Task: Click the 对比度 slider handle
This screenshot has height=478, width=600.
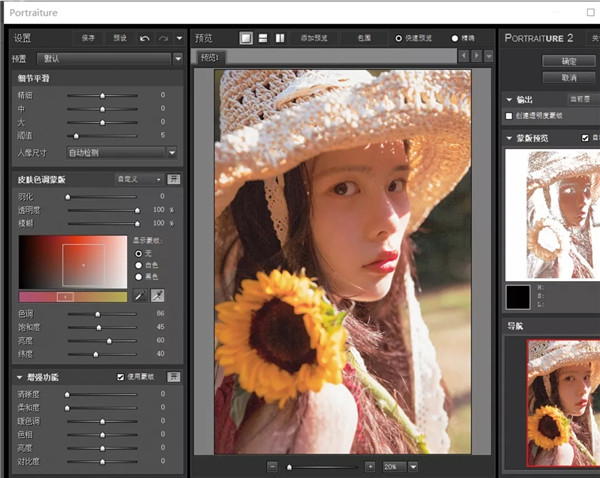Action: [102, 462]
